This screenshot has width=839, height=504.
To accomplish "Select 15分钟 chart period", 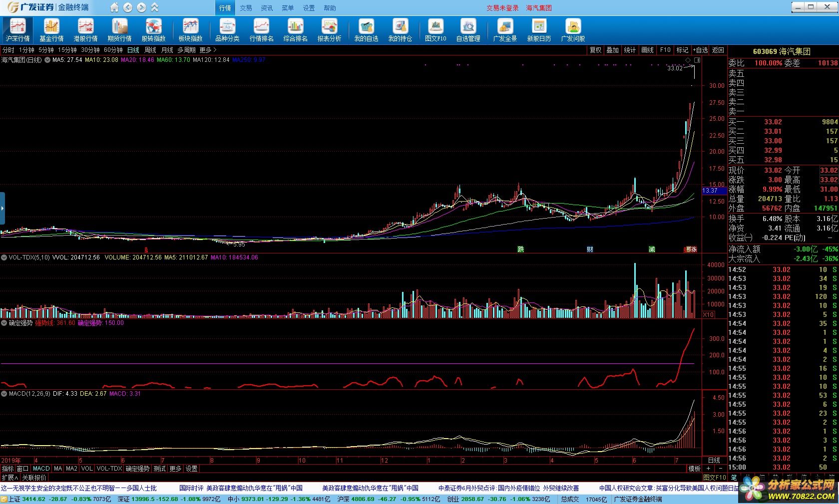I will click(x=67, y=50).
